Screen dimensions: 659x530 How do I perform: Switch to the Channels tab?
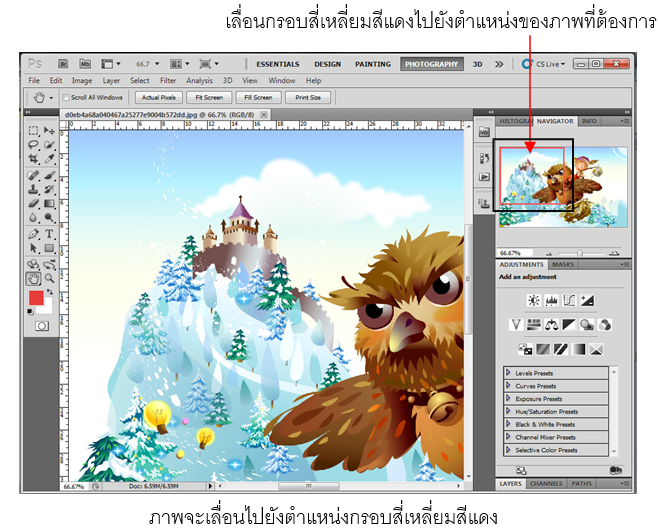[545, 484]
